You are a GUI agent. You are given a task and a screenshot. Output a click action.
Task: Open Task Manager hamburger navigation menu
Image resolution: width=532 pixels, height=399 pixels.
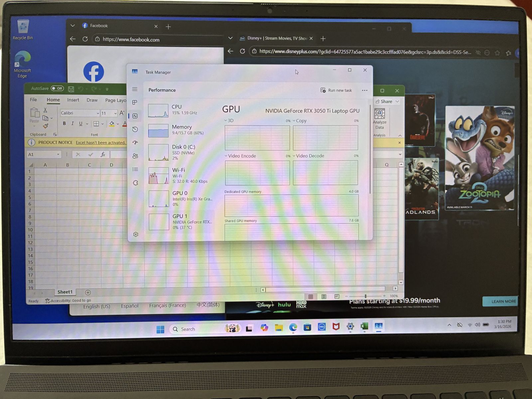pyautogui.click(x=135, y=89)
